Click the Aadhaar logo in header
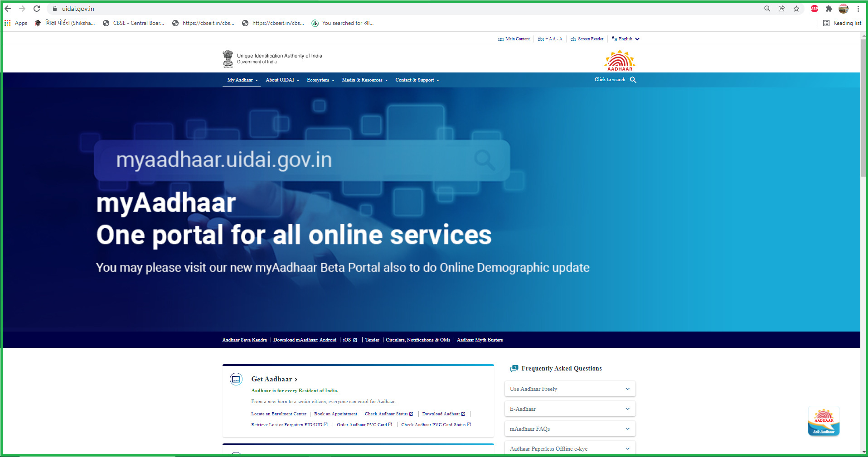The height and width of the screenshot is (457, 868). [620, 61]
